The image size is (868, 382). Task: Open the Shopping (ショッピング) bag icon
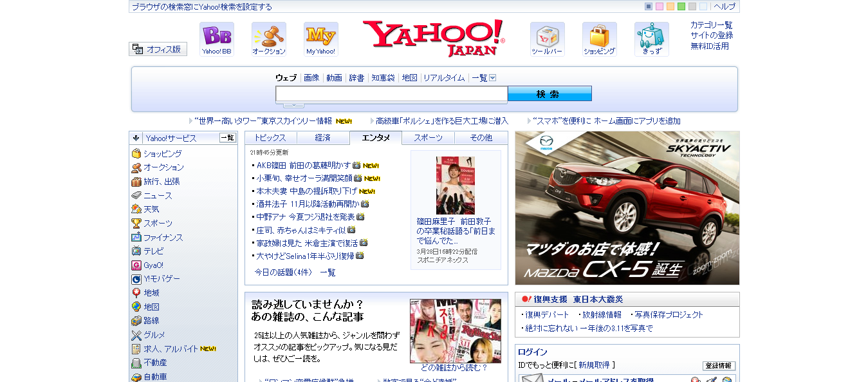tap(600, 39)
